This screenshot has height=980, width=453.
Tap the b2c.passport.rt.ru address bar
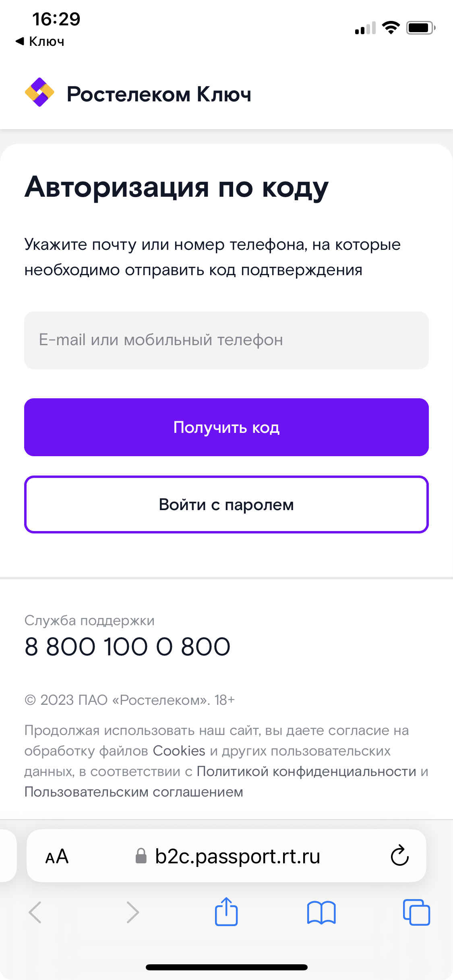click(226, 856)
